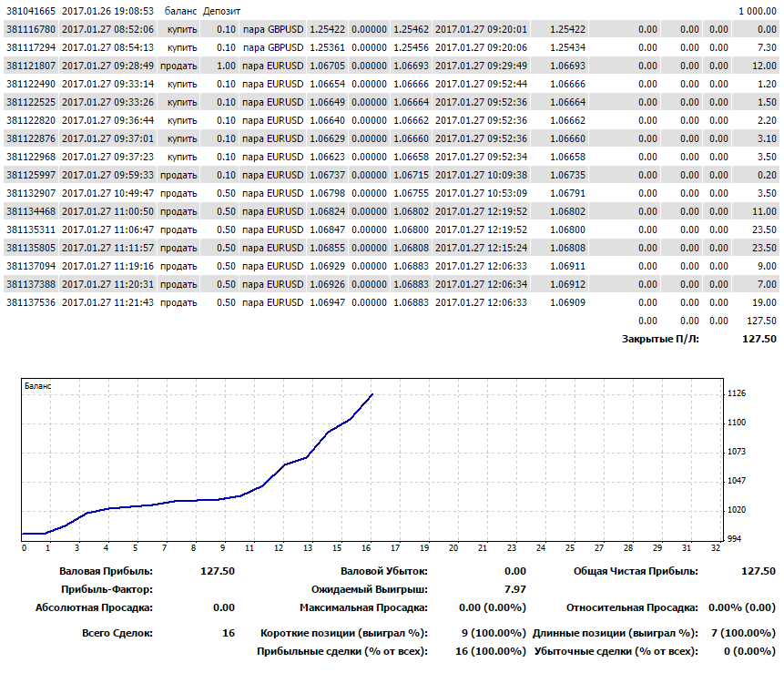This screenshot has width=784, height=673.
Task: Click ticket 381134468
Action: click(x=30, y=211)
